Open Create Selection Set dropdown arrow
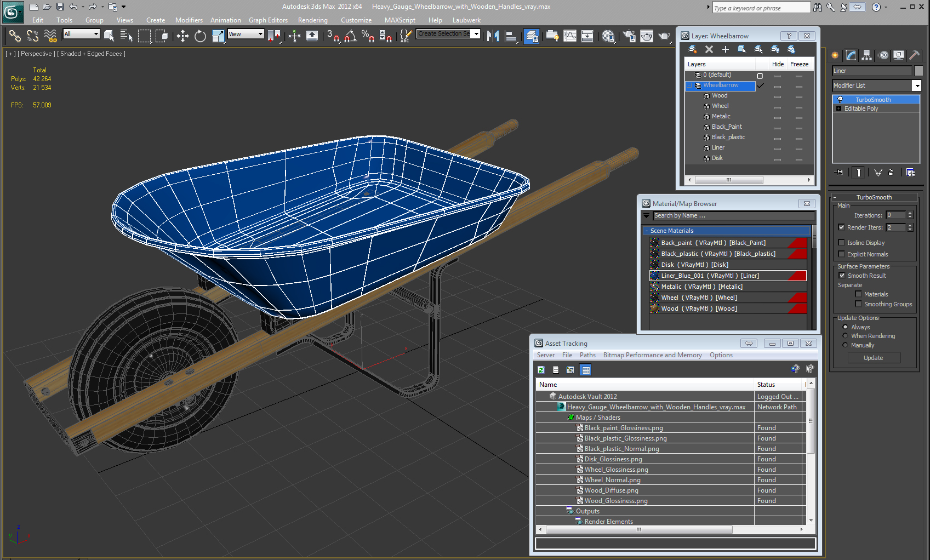This screenshot has height=560, width=930. point(476,34)
